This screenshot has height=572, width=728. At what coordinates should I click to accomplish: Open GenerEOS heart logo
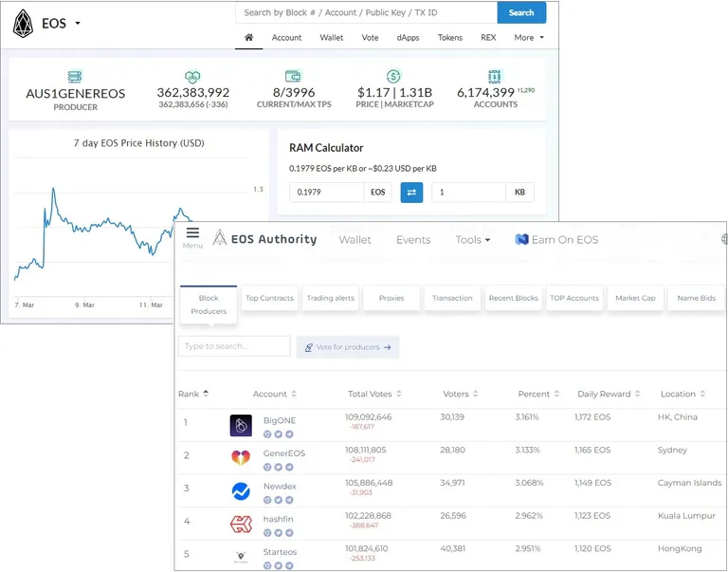tap(241, 457)
